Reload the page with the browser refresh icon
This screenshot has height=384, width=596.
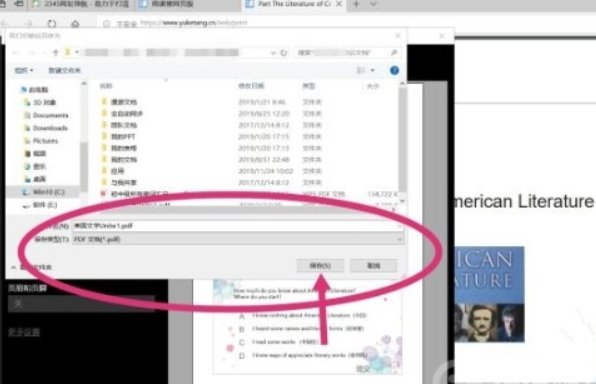52,24
